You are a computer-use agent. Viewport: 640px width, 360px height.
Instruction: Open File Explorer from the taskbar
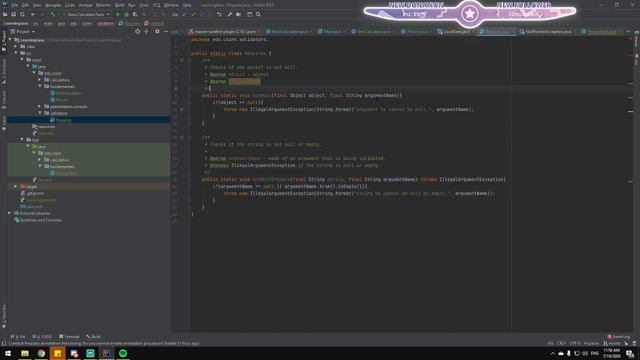[25, 353]
